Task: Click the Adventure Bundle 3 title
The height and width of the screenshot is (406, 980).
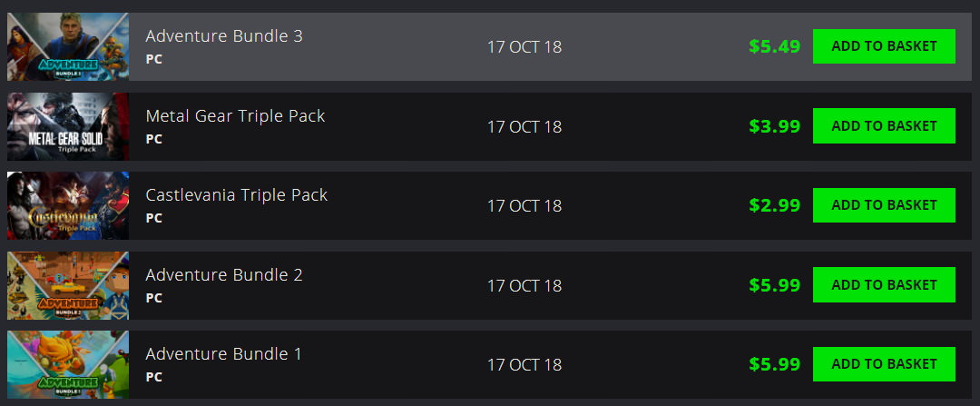Action: [224, 36]
